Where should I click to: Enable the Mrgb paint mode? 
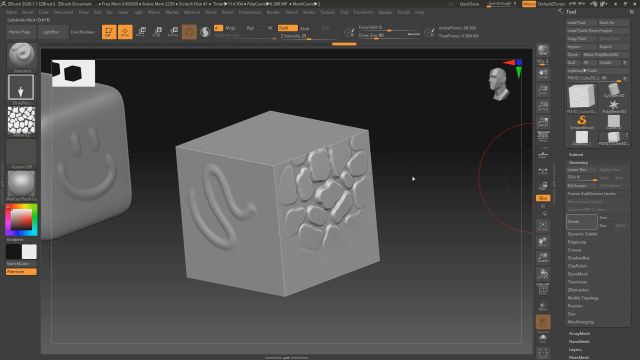coord(231,28)
